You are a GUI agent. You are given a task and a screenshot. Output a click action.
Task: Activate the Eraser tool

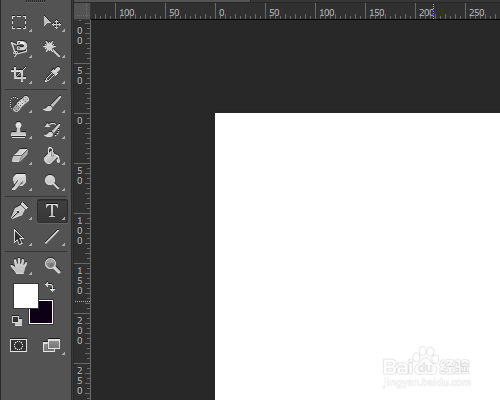19,156
